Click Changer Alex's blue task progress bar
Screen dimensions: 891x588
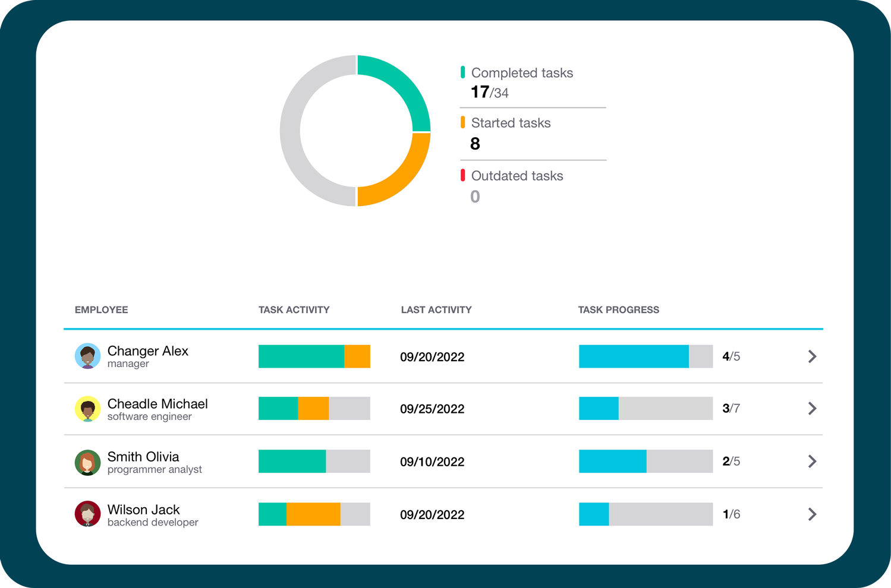point(634,356)
